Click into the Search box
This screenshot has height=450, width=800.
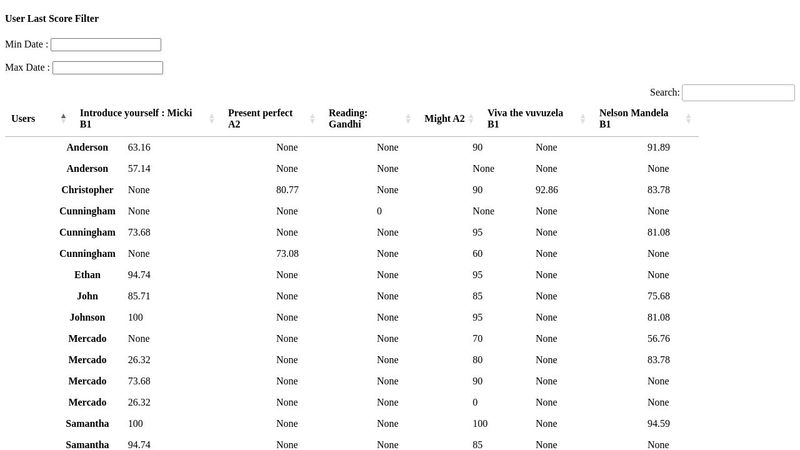[x=738, y=92]
